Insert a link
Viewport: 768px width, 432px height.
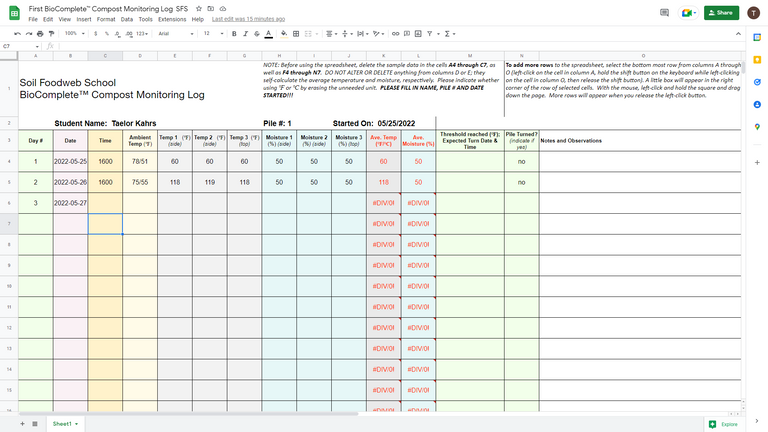click(395, 34)
